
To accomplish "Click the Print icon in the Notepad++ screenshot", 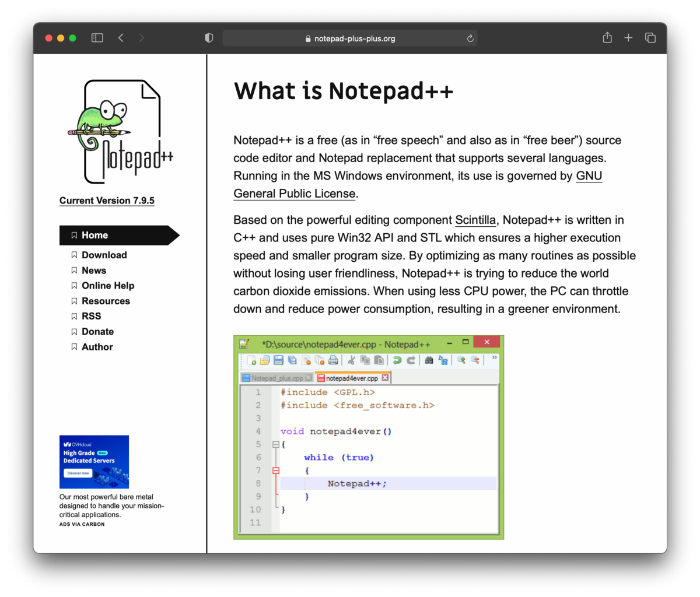I will coord(333,360).
